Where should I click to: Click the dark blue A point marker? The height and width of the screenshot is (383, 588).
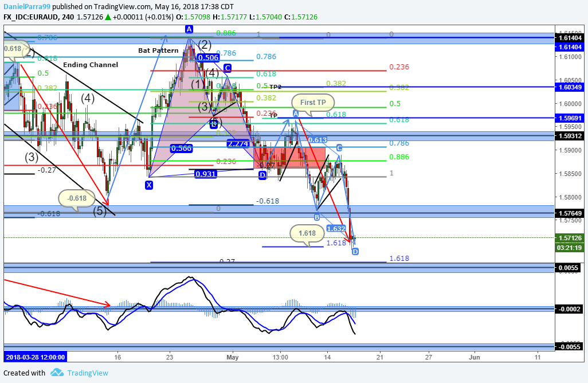[189, 29]
